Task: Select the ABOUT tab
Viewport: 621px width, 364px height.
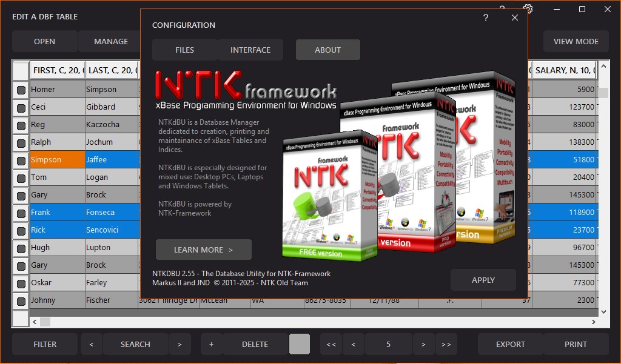Action: click(x=328, y=50)
